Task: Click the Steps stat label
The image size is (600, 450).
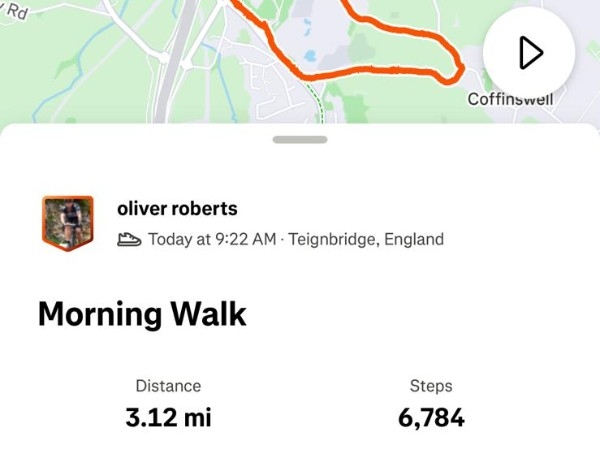Action: [x=431, y=386]
